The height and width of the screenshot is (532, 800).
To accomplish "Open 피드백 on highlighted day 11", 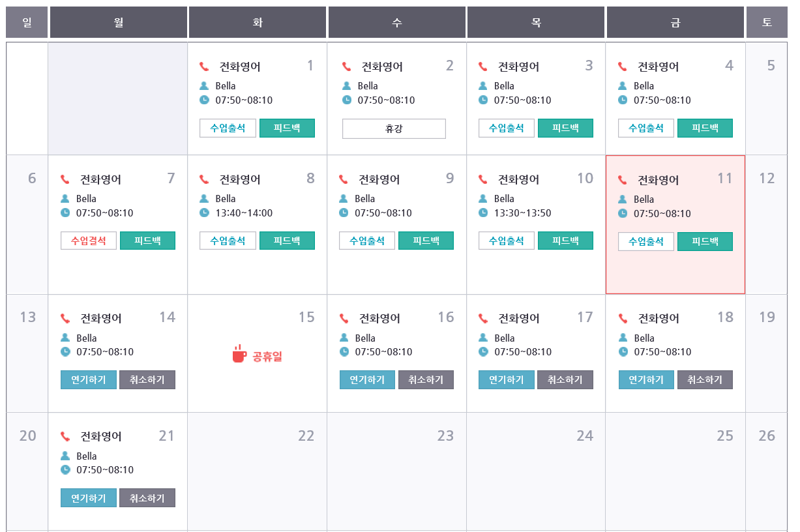I will click(705, 241).
